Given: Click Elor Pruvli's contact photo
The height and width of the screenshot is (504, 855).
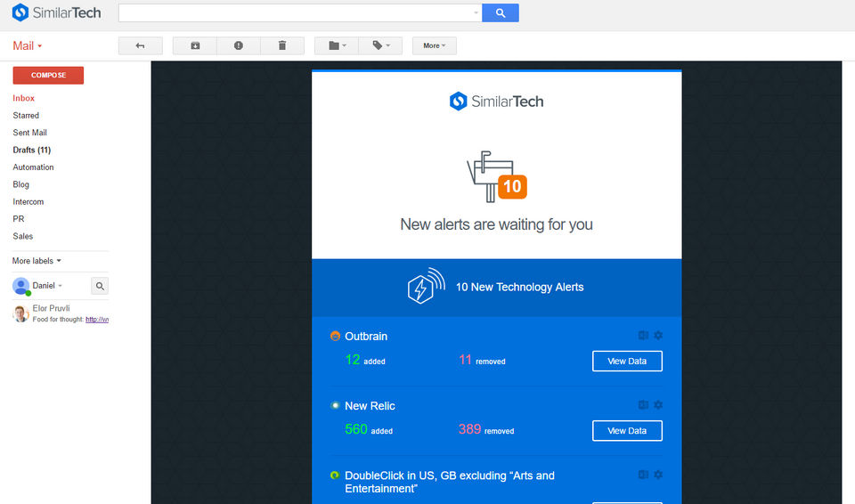Looking at the screenshot, I should pos(20,313).
